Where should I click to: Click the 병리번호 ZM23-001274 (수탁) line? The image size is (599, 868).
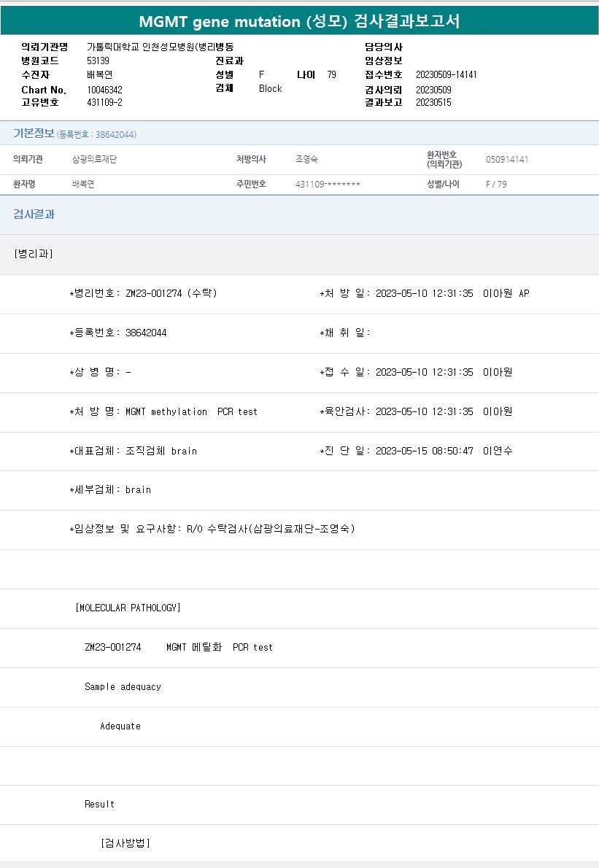pyautogui.click(x=143, y=293)
